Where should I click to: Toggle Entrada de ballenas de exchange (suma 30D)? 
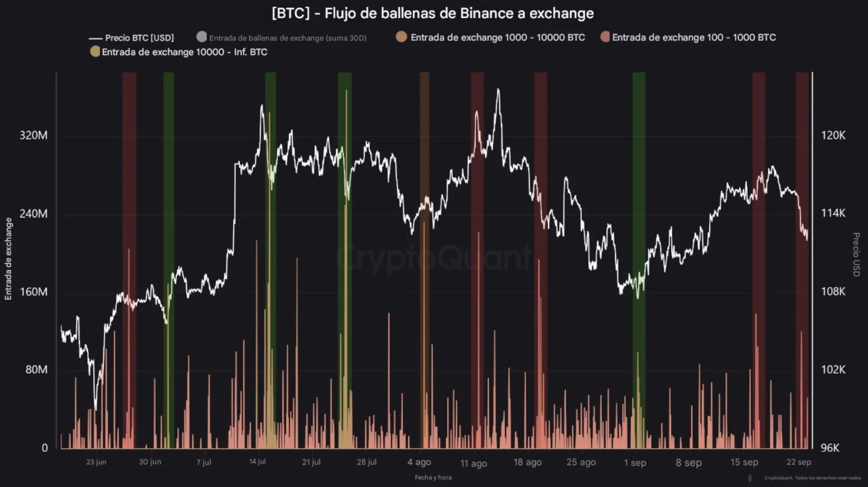287,38
